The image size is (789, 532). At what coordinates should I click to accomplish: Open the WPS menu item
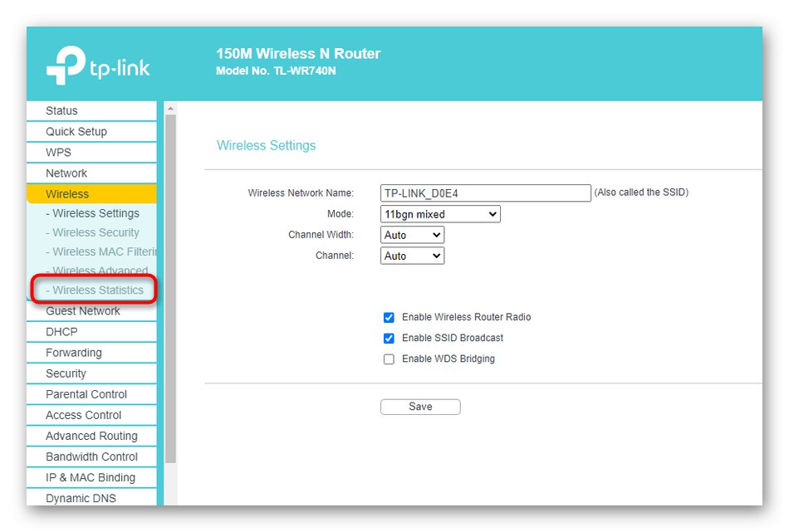(91, 153)
